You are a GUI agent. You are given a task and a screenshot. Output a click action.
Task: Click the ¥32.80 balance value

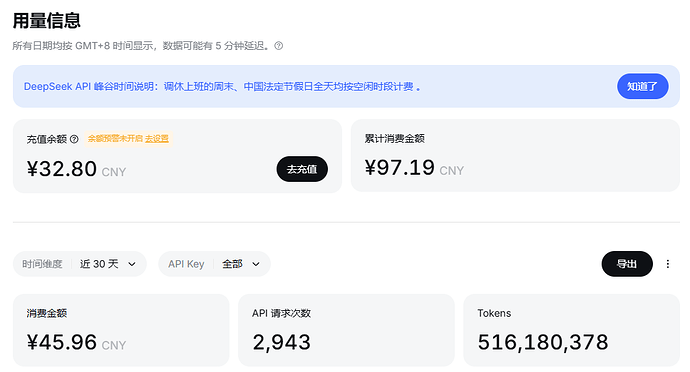tap(62, 169)
